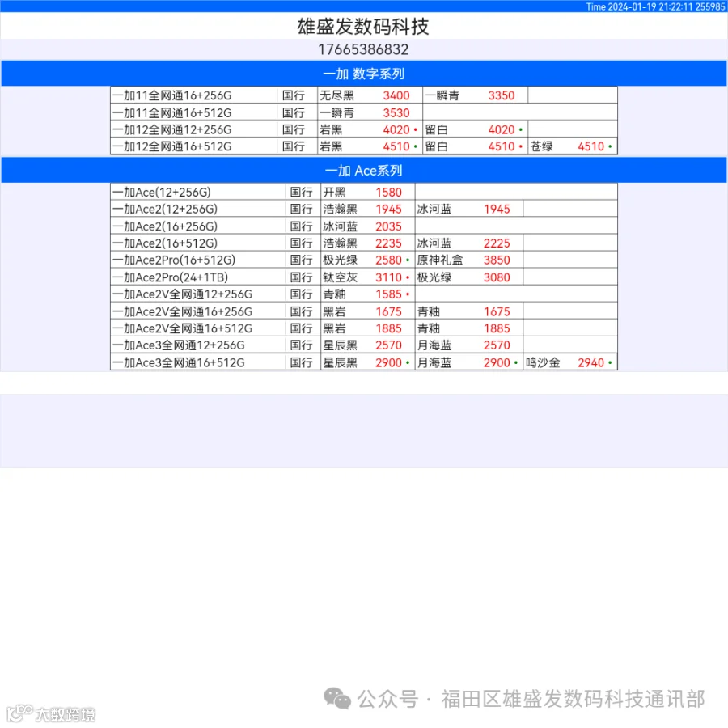Screen dimensions: 728x728
Task: Click the model 一加Ace2Pro(16+512G)
Action: click(174, 260)
